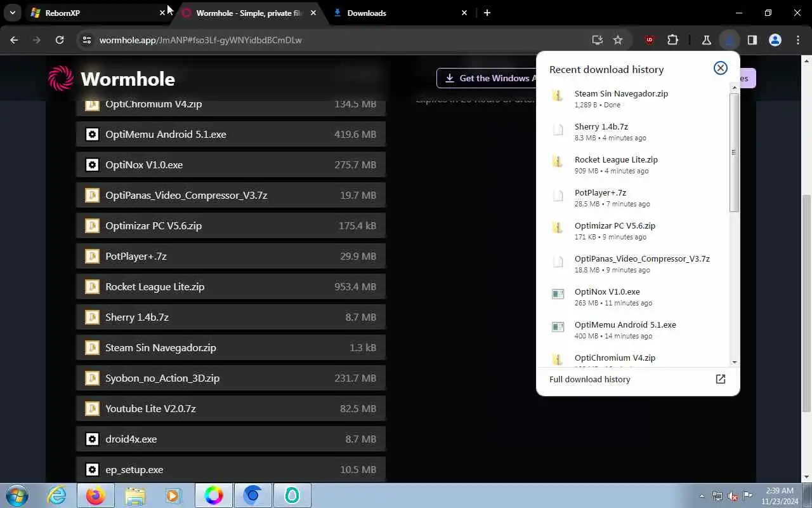Click the download popup scroll down arrow
812x508 pixels.
click(x=734, y=362)
